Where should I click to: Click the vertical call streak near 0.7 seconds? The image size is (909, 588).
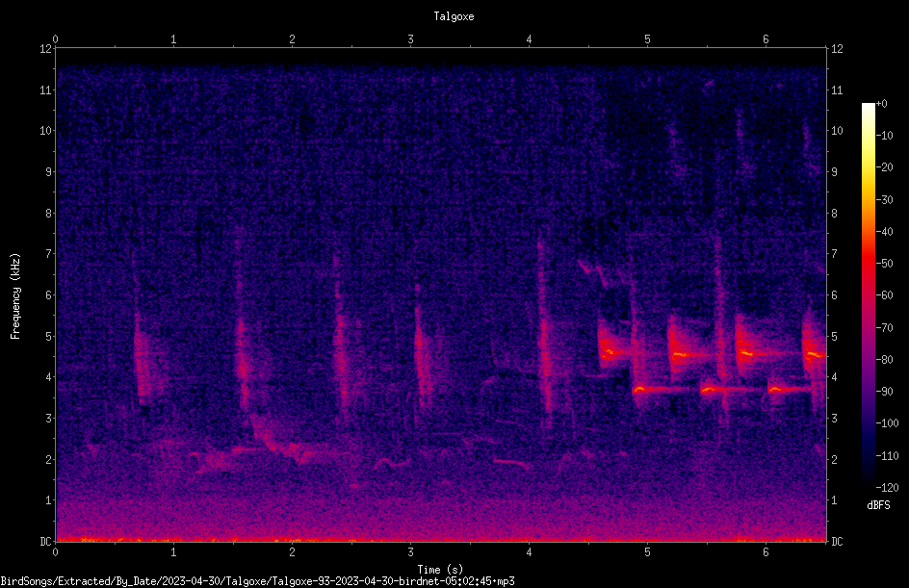tap(141, 359)
